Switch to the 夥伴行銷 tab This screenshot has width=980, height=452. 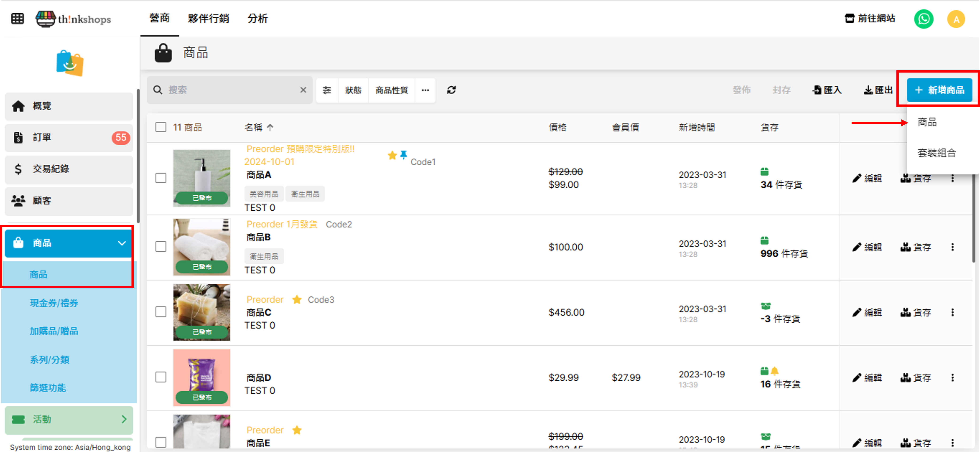click(x=208, y=18)
